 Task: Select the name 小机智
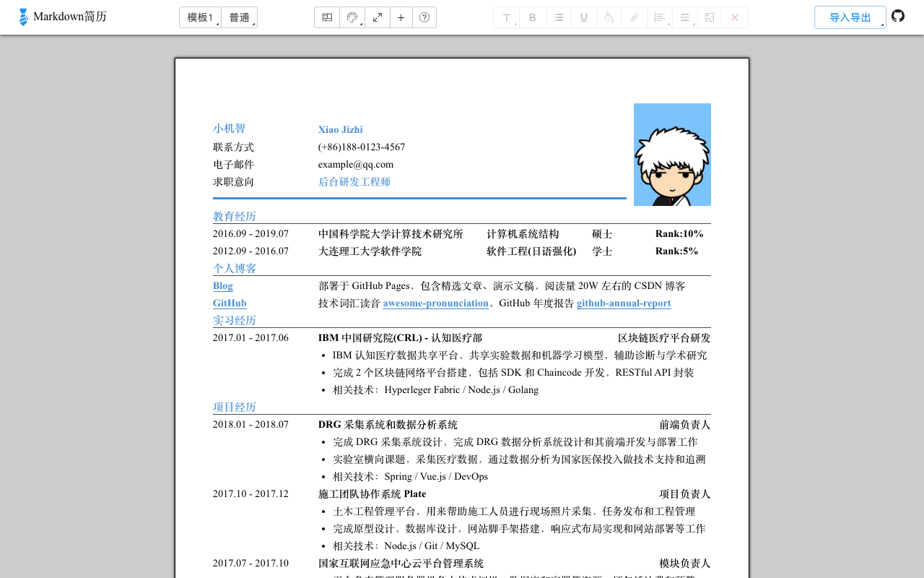[x=229, y=129]
